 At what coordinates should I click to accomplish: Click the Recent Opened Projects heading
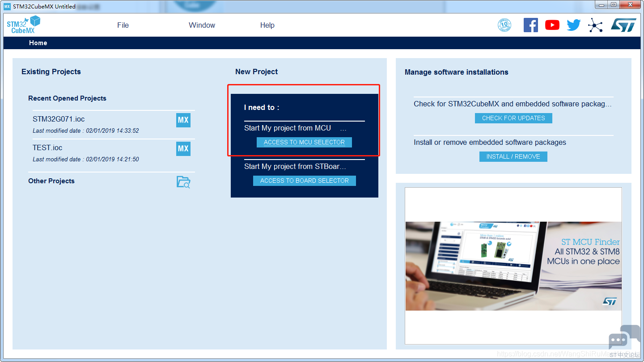tap(67, 98)
